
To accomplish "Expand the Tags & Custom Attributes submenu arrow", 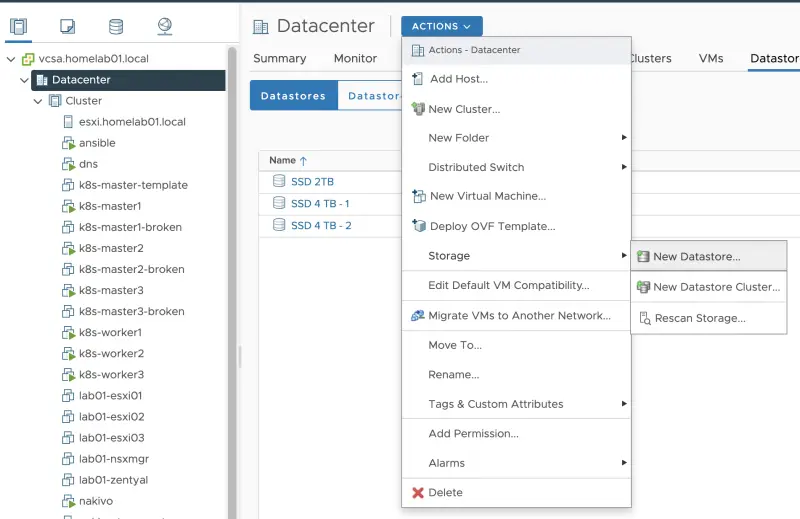I will point(624,404).
